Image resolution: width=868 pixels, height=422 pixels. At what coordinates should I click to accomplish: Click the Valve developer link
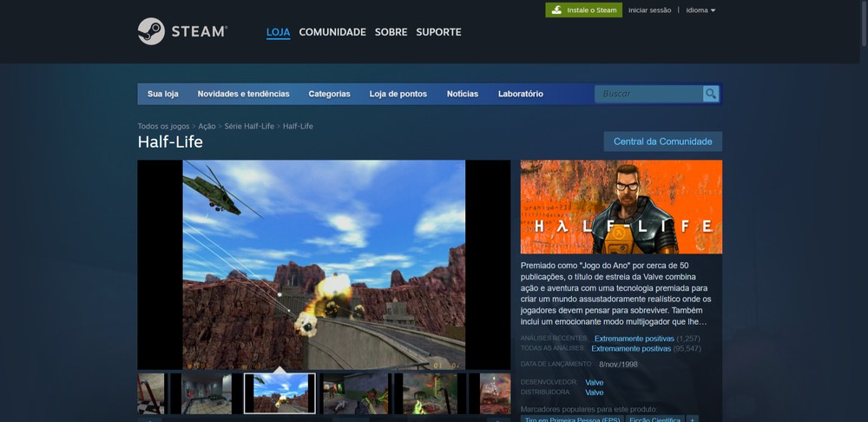pyautogui.click(x=594, y=382)
